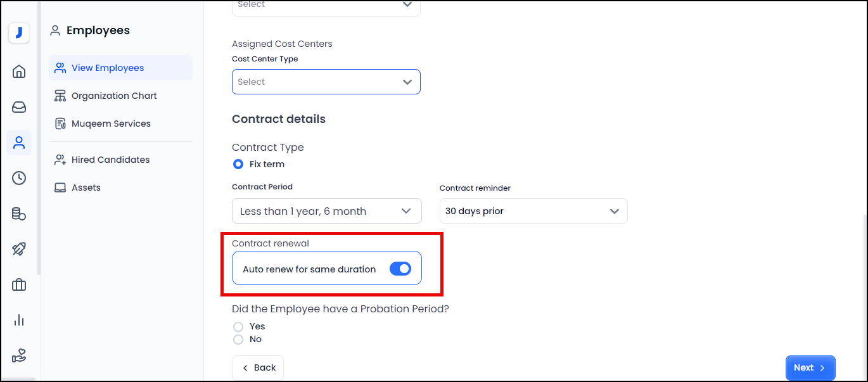Open the payroll coins icon
This screenshot has height=382, width=868.
click(x=19, y=214)
